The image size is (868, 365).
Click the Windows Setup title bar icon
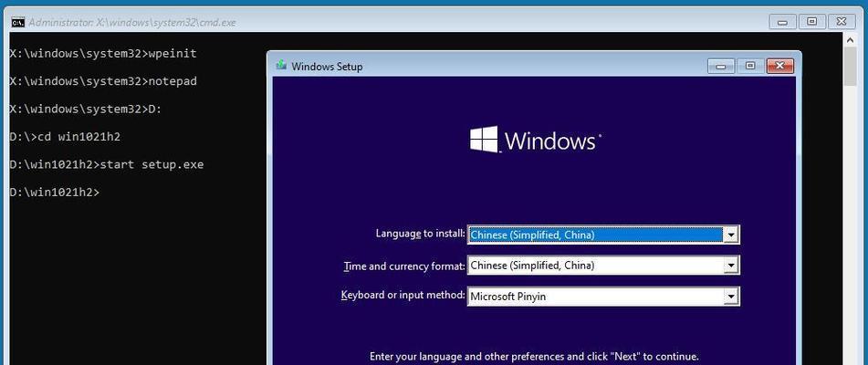click(281, 66)
